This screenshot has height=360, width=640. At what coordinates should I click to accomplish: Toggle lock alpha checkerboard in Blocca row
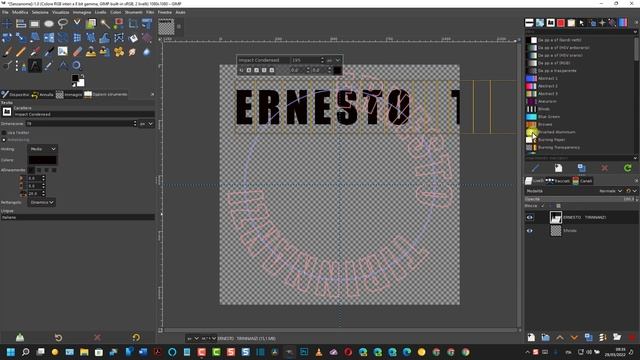pos(558,206)
